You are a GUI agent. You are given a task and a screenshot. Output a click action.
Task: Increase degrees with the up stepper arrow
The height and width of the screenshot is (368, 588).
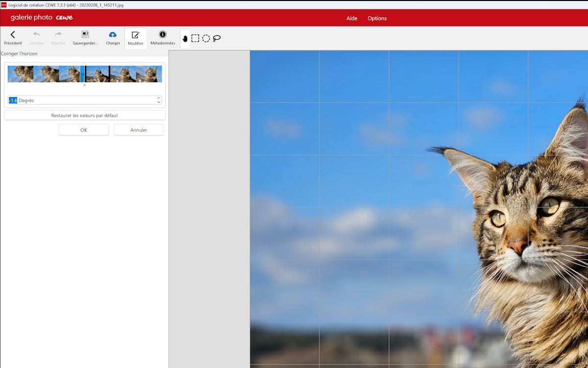(x=159, y=98)
